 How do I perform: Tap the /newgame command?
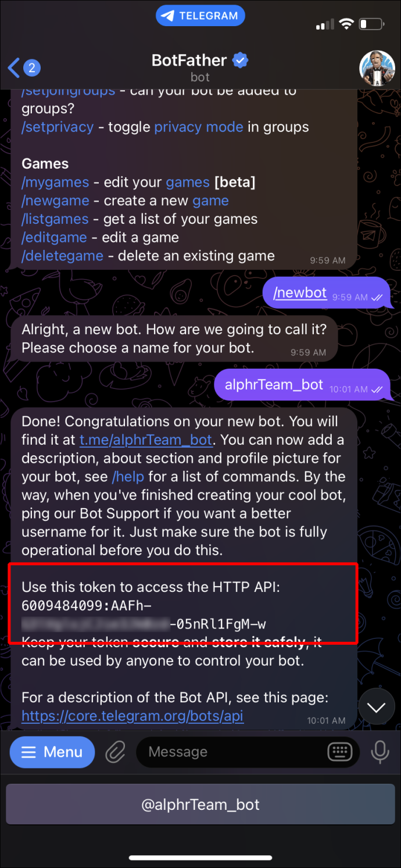click(55, 201)
